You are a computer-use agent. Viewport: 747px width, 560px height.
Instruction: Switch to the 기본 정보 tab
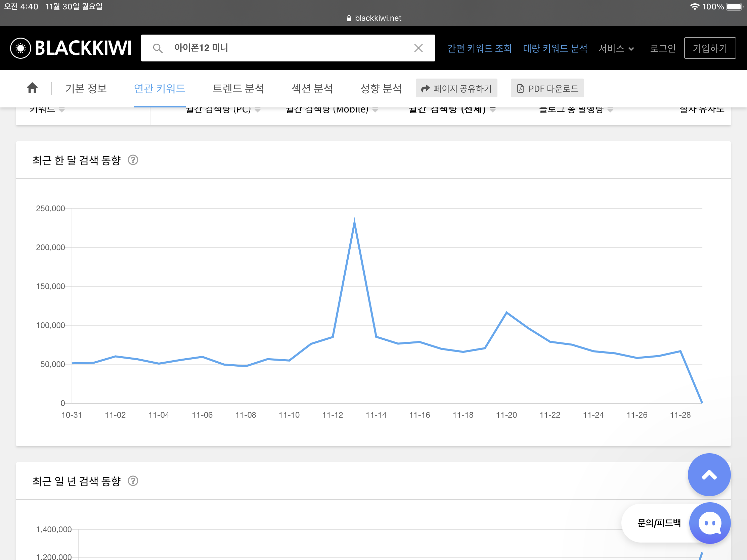pos(86,88)
